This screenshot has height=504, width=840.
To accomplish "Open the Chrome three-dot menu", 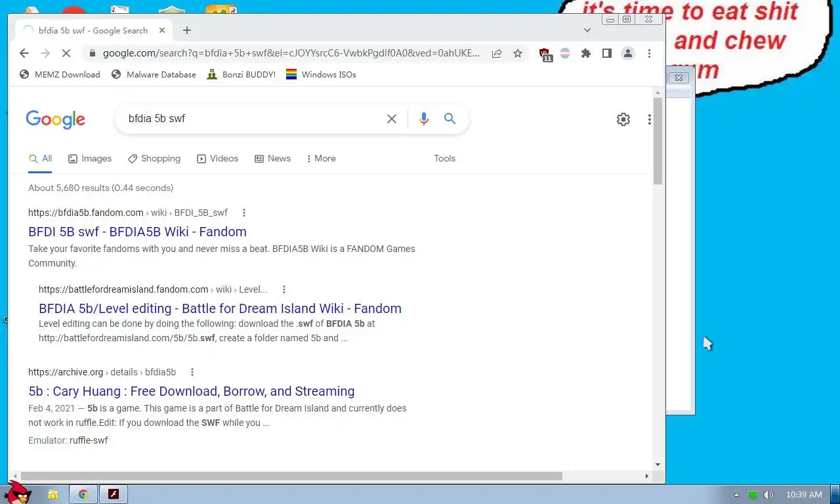I will [649, 54].
